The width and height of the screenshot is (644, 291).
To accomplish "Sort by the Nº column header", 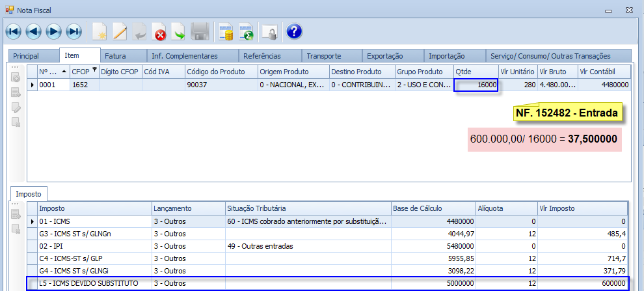I will click(x=53, y=72).
